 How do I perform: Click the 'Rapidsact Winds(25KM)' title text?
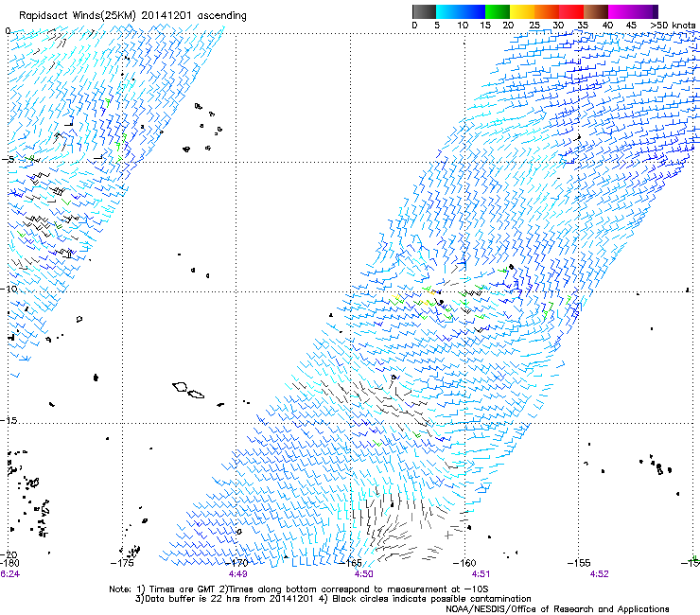[x=78, y=16]
